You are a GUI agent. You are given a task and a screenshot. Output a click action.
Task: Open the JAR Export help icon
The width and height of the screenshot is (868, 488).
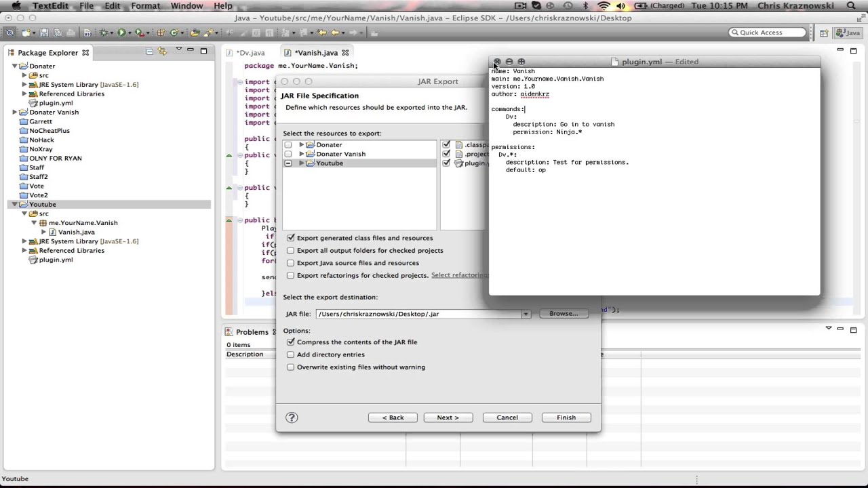tap(292, 418)
